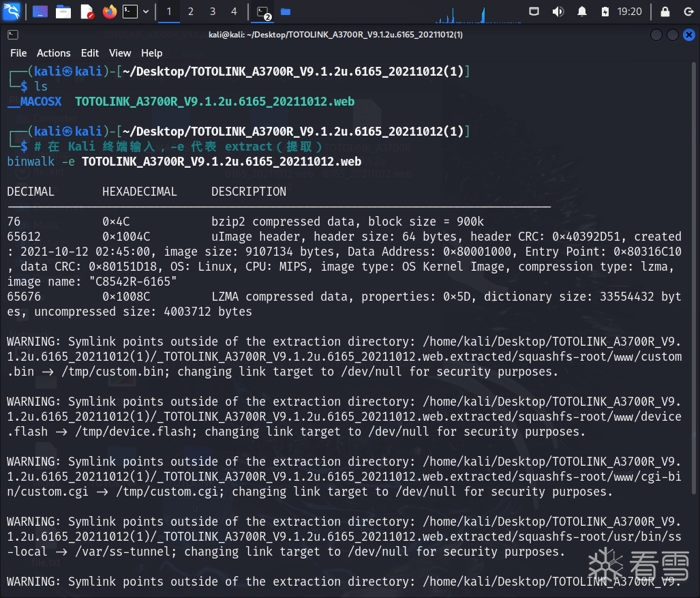Image resolution: width=700 pixels, height=598 pixels.
Task: Open the Edit menu
Action: (90, 53)
